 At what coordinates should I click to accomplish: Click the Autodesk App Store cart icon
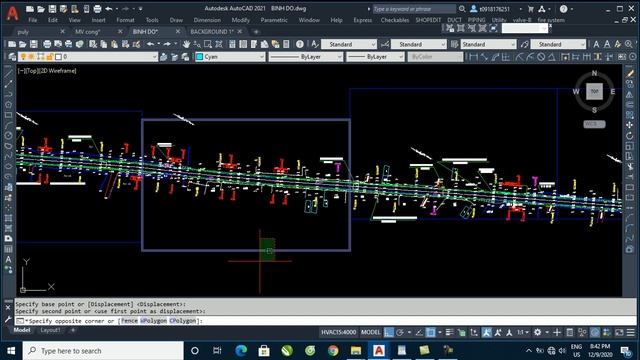pos(530,9)
